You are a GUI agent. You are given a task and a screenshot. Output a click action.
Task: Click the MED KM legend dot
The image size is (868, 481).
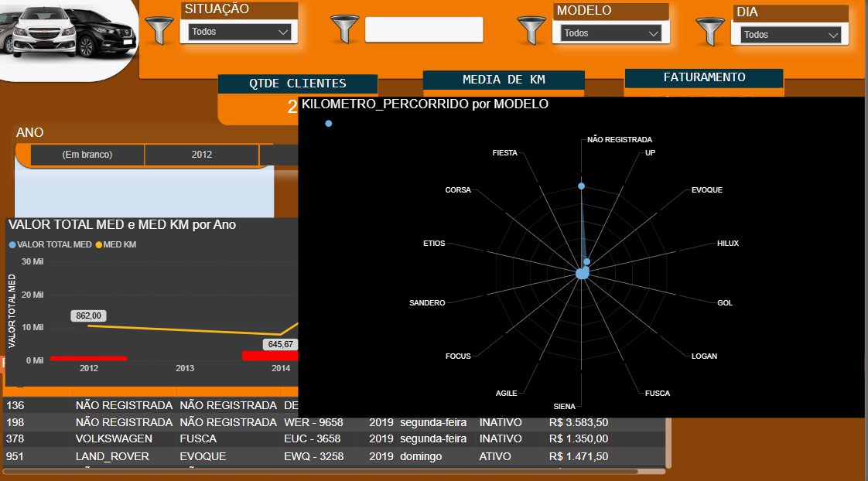pyautogui.click(x=99, y=244)
